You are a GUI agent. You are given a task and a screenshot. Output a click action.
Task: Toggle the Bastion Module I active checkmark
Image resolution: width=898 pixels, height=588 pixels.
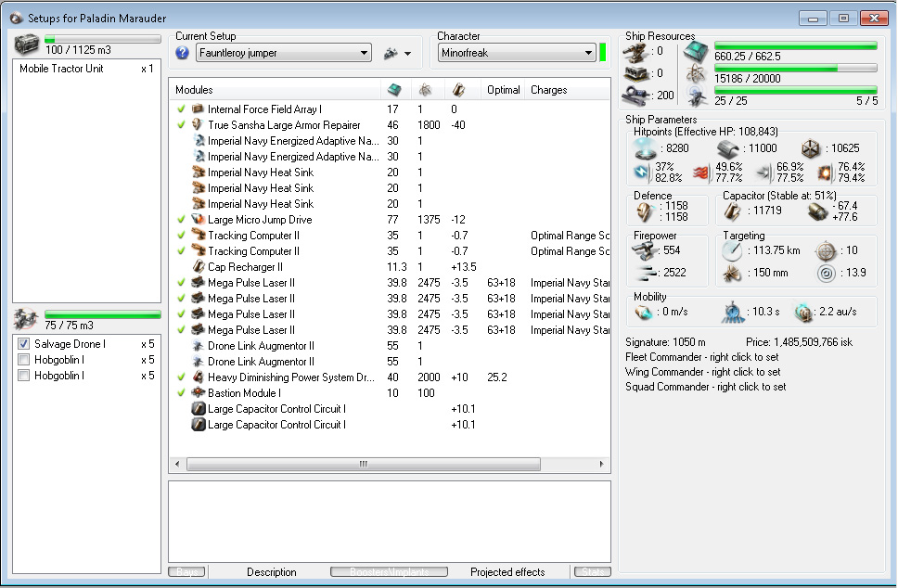182,392
